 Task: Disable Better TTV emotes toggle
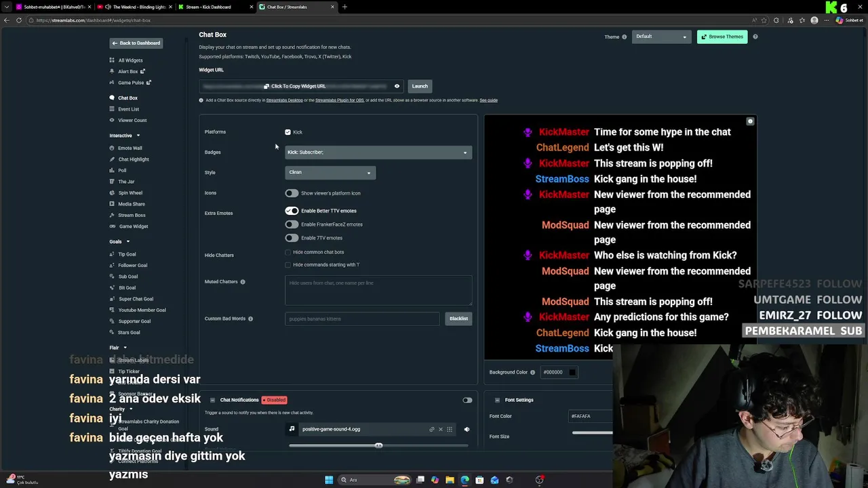click(x=292, y=211)
